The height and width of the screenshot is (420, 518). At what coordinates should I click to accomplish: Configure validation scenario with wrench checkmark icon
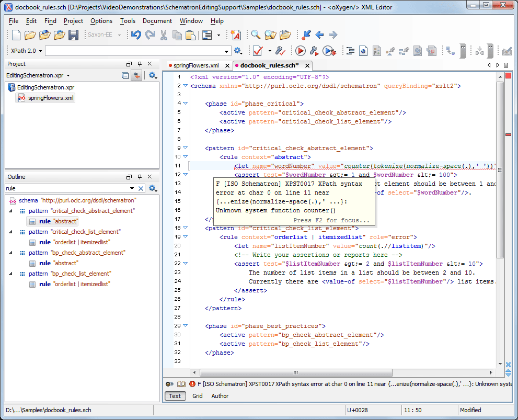[280, 51]
